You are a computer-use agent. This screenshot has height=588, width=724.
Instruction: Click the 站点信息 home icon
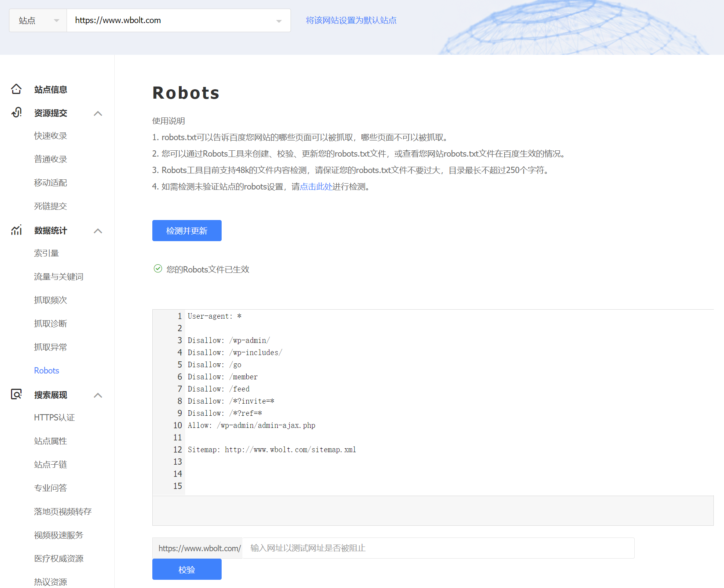[x=16, y=89]
